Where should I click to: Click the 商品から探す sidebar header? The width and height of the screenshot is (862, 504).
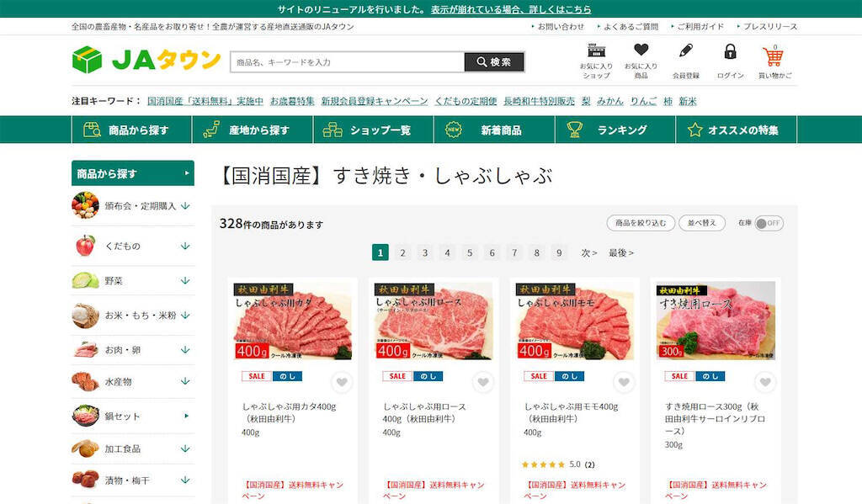pyautogui.click(x=132, y=173)
